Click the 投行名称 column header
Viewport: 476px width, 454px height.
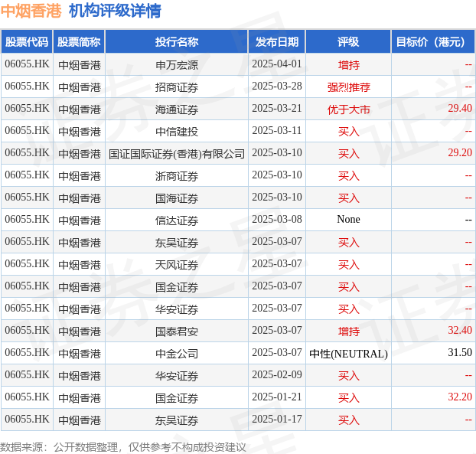177,41
